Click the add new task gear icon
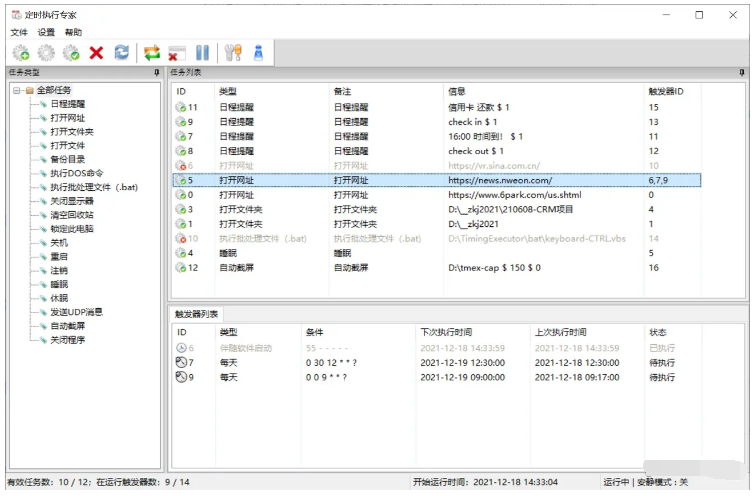Screen dimensions: 754x496 point(20,53)
